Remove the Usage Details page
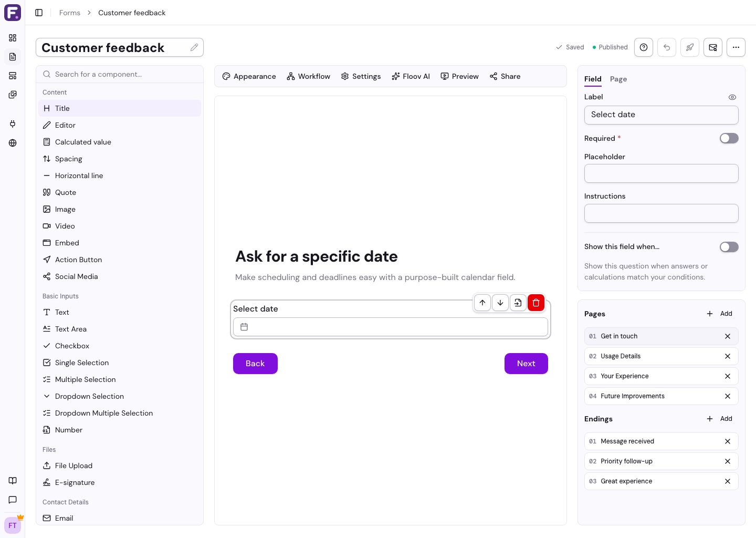 [x=728, y=356]
